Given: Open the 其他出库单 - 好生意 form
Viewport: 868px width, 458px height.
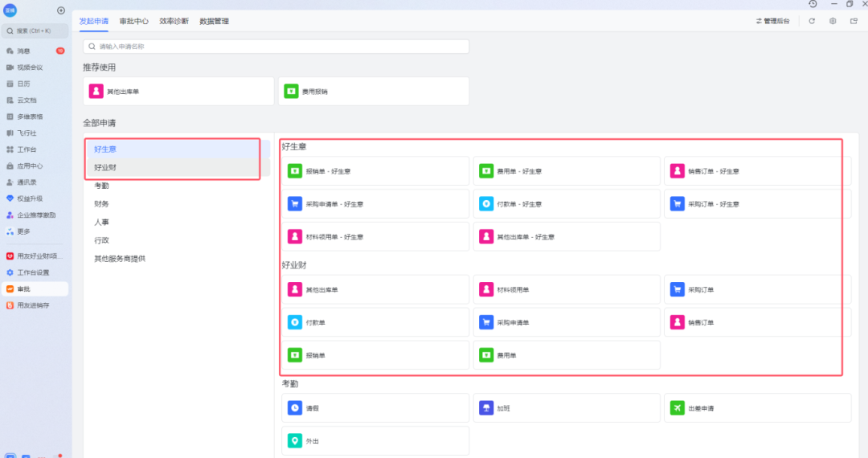Looking at the screenshot, I should coord(567,237).
